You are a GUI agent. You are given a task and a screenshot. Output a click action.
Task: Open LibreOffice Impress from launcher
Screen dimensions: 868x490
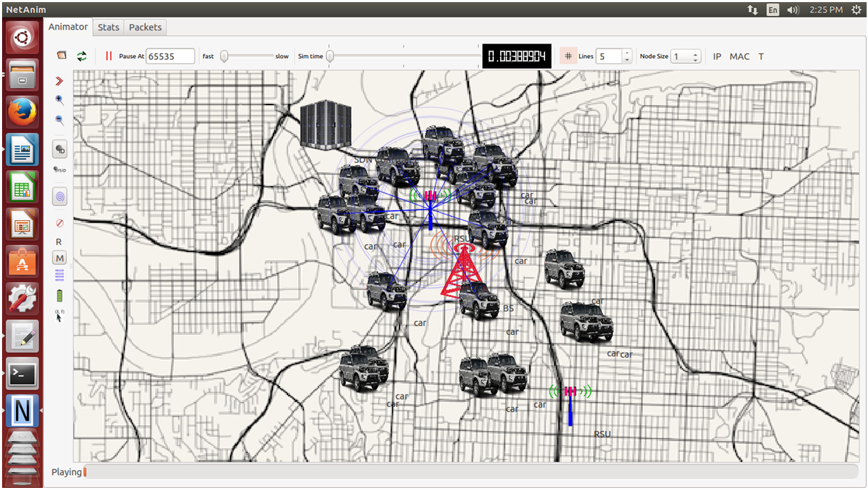22,224
